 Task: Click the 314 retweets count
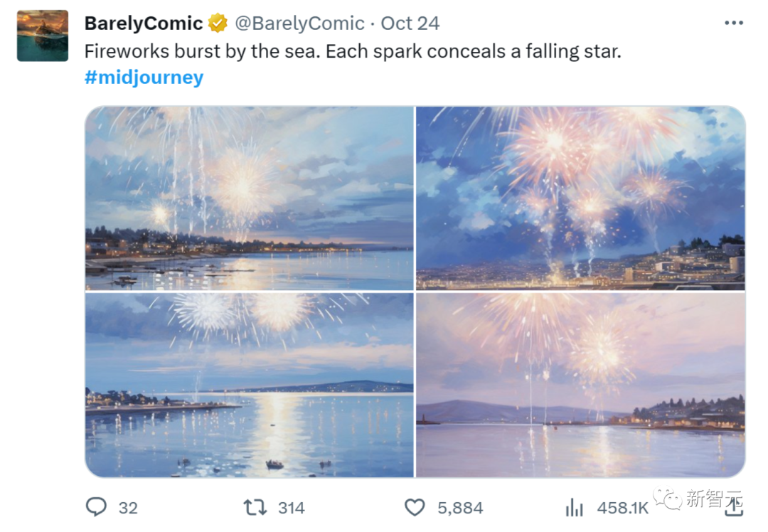coord(291,508)
